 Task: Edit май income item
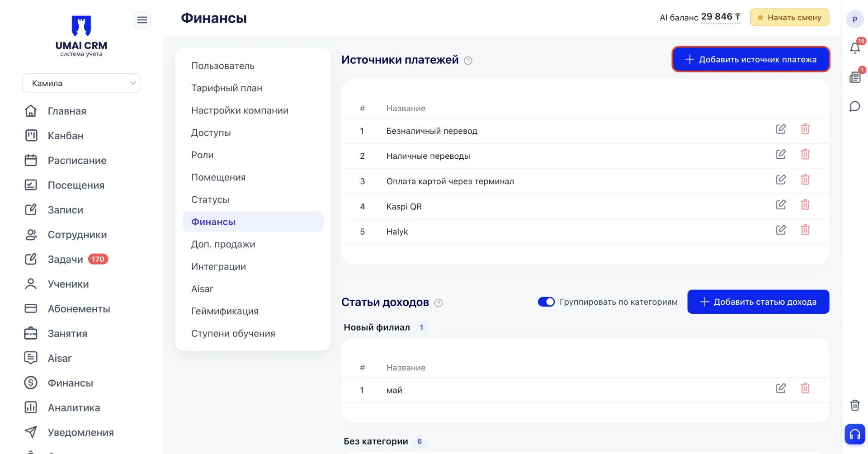click(x=781, y=388)
